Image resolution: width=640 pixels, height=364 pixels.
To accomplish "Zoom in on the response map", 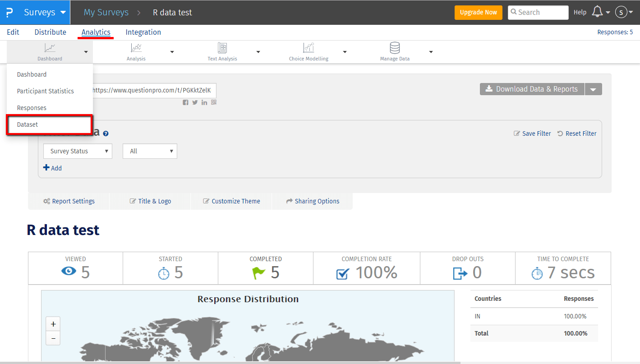I will (53, 324).
